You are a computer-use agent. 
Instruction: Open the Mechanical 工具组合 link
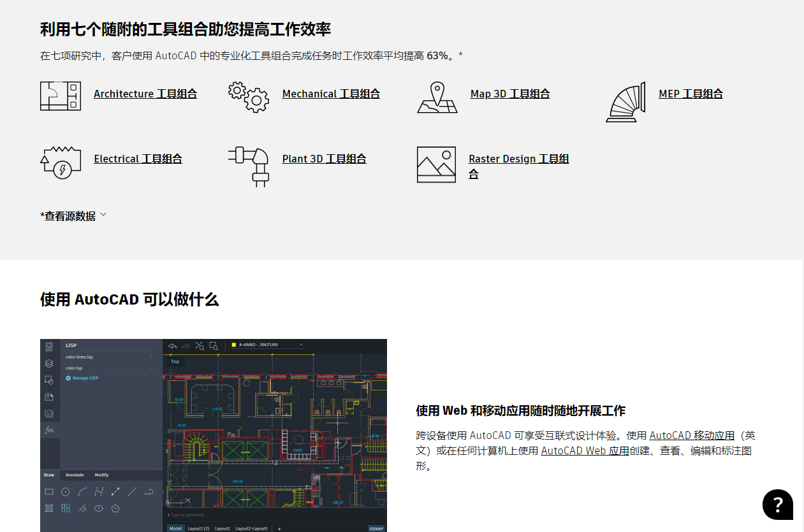331,94
